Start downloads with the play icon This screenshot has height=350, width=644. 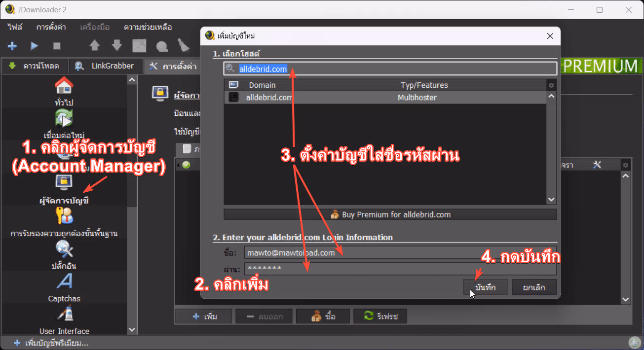click(x=34, y=46)
